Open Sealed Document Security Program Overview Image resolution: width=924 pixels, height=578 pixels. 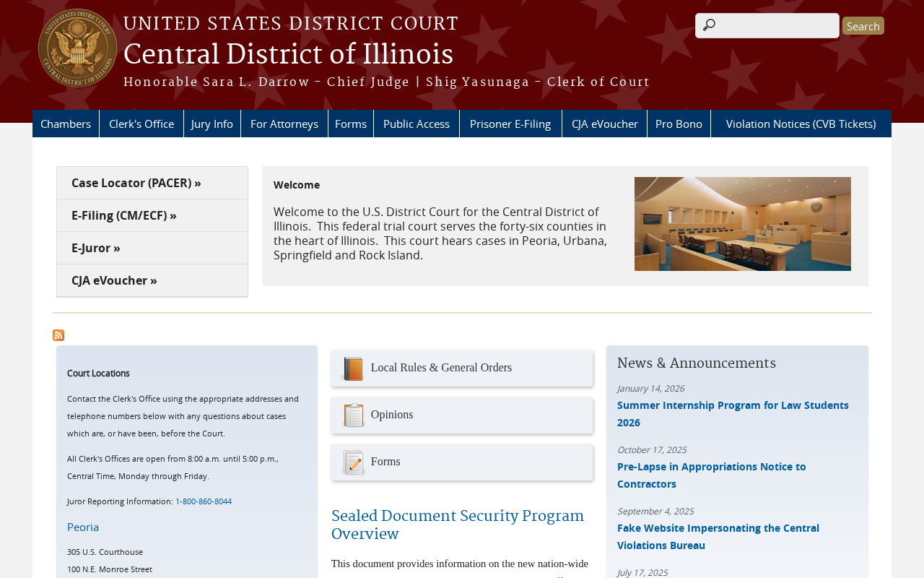coord(458,525)
